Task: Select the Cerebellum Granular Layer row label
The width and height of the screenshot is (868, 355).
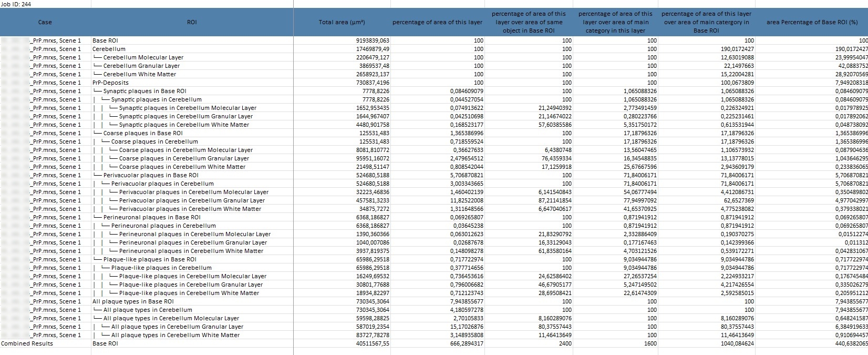Action: tap(141, 66)
